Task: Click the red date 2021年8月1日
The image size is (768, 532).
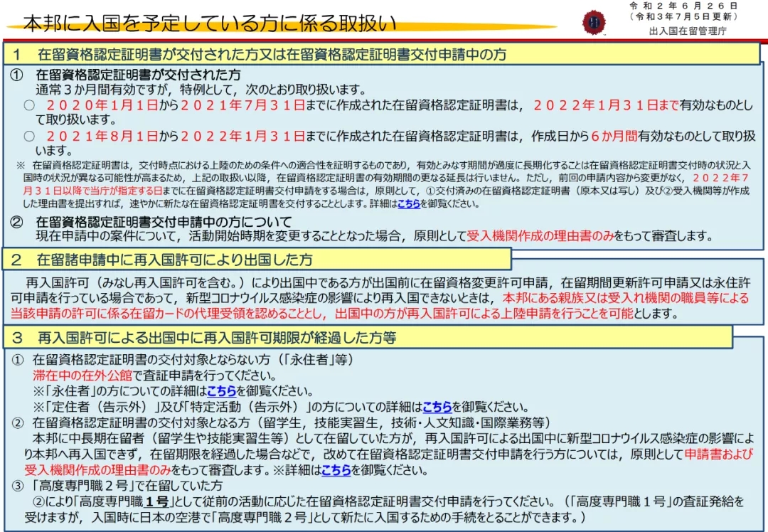Action: pyautogui.click(x=102, y=136)
